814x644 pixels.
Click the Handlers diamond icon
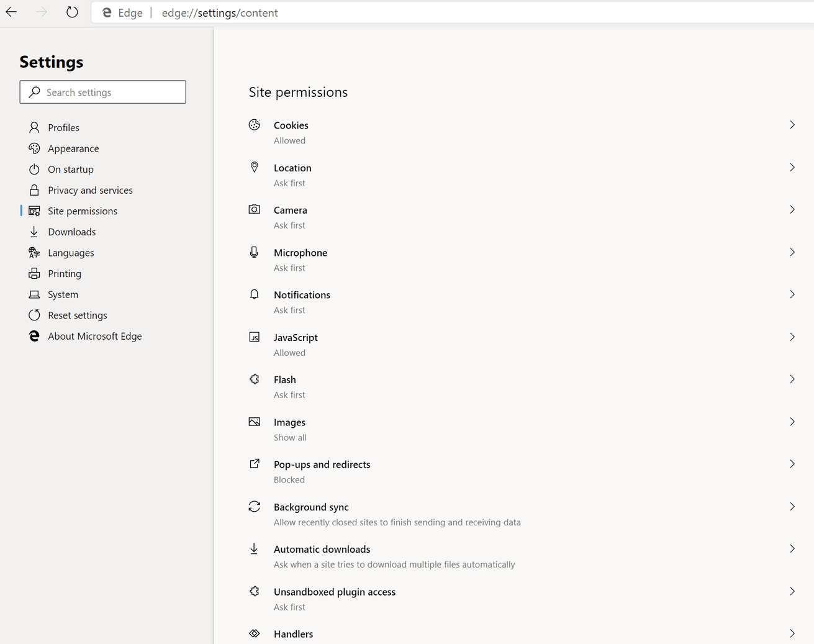(x=254, y=633)
